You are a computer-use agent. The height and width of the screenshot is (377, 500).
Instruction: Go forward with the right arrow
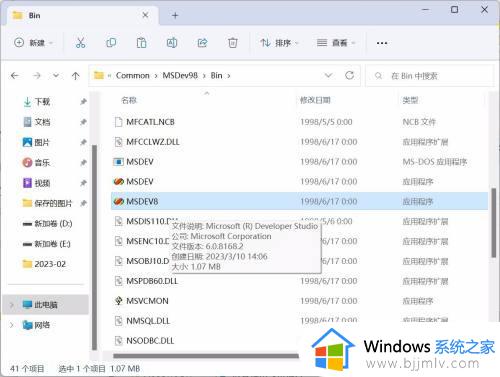37,76
